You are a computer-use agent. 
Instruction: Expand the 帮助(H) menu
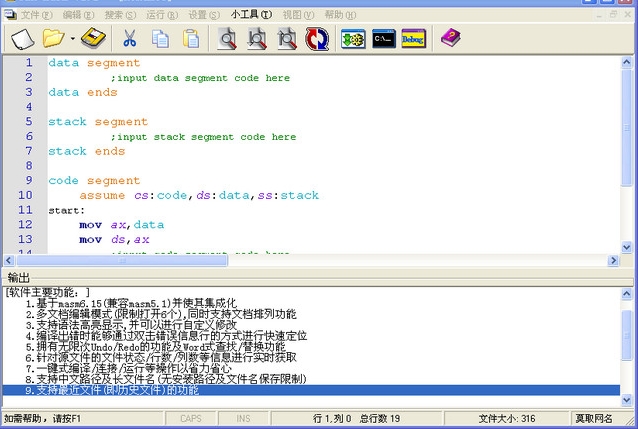click(338, 15)
